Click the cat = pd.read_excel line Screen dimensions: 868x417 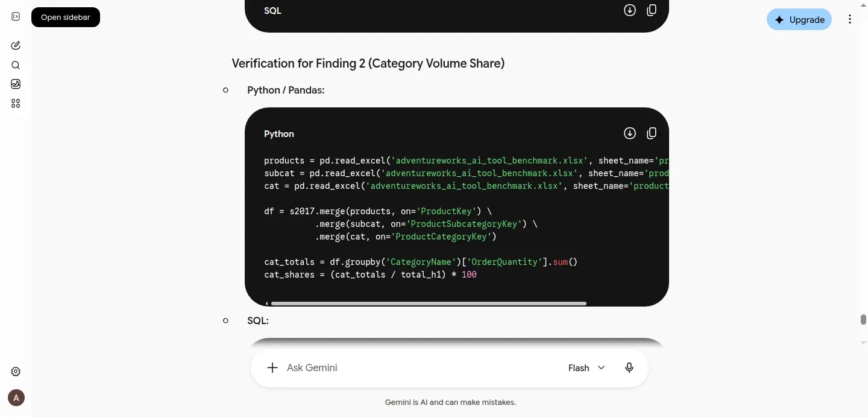click(x=467, y=186)
